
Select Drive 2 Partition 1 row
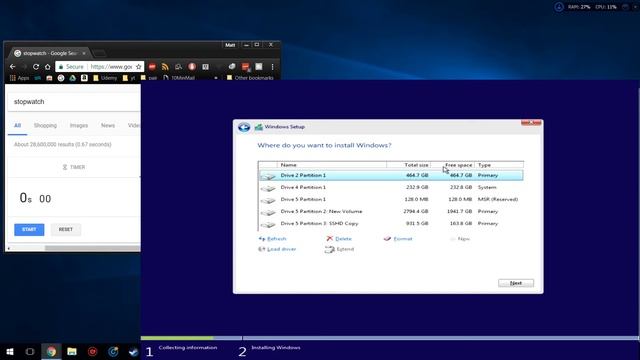click(x=391, y=176)
